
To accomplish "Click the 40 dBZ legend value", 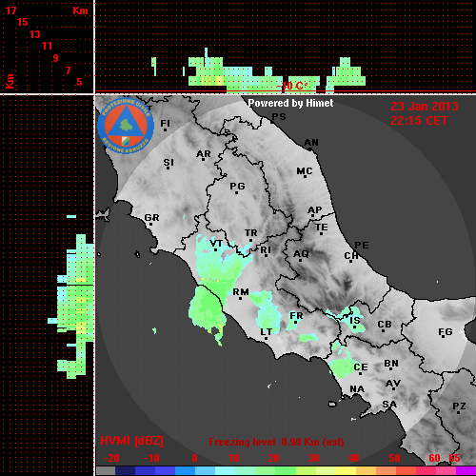I will coord(353,458).
